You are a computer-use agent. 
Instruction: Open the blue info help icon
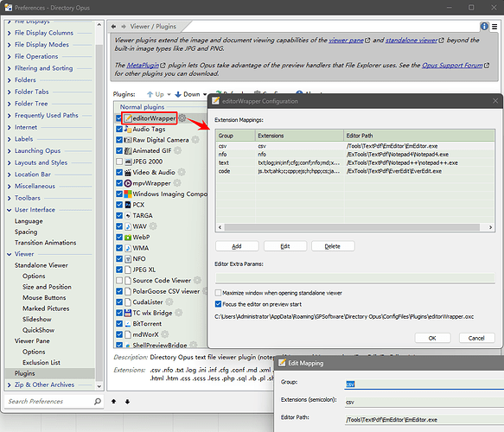tap(484, 26)
